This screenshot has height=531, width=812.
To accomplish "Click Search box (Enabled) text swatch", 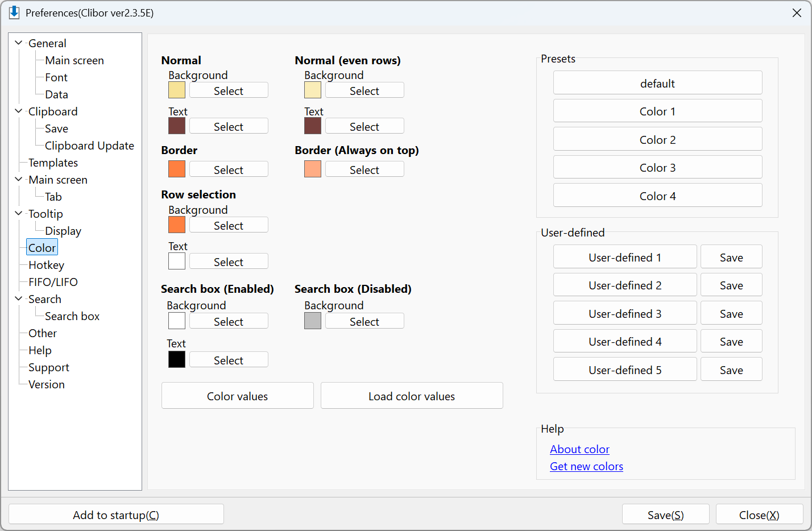I will (x=177, y=359).
